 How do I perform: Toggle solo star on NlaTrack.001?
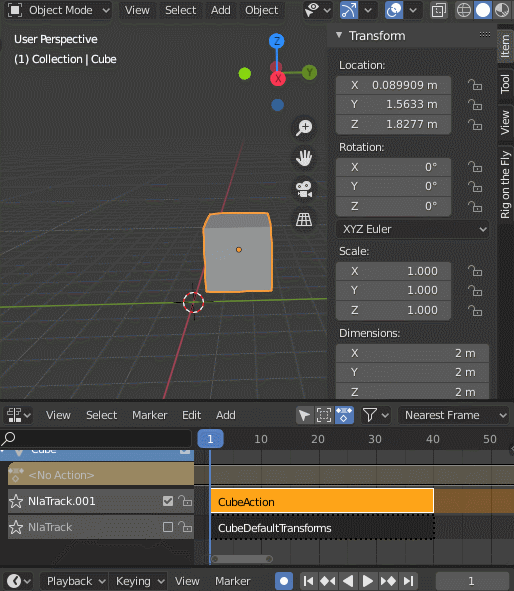(16, 501)
